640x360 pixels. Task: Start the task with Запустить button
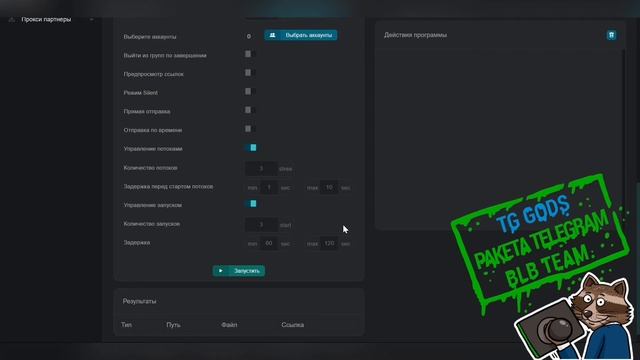coord(239,271)
